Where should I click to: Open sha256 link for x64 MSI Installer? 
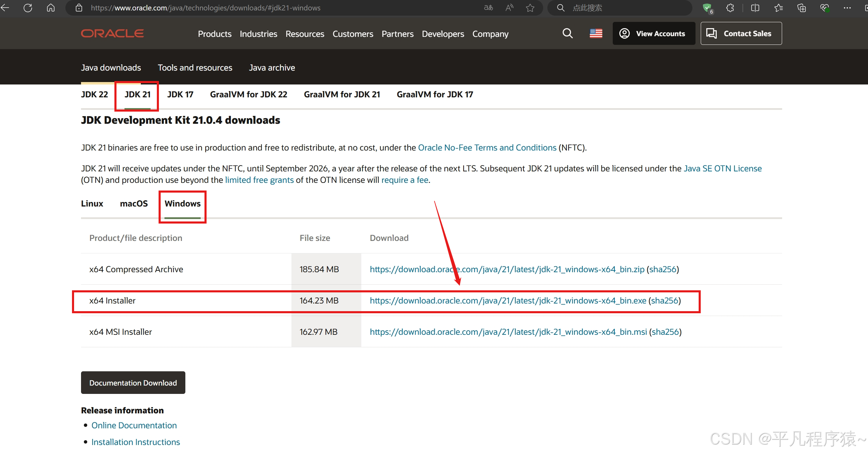point(665,332)
